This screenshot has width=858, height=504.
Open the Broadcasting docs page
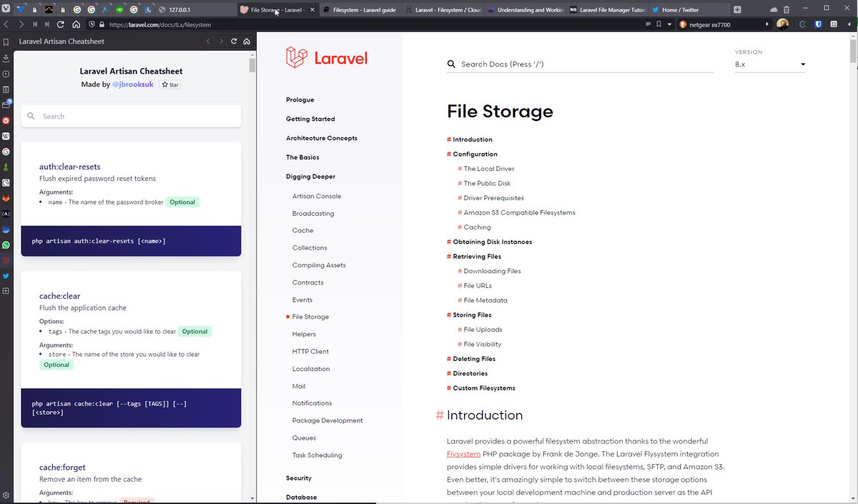point(313,214)
